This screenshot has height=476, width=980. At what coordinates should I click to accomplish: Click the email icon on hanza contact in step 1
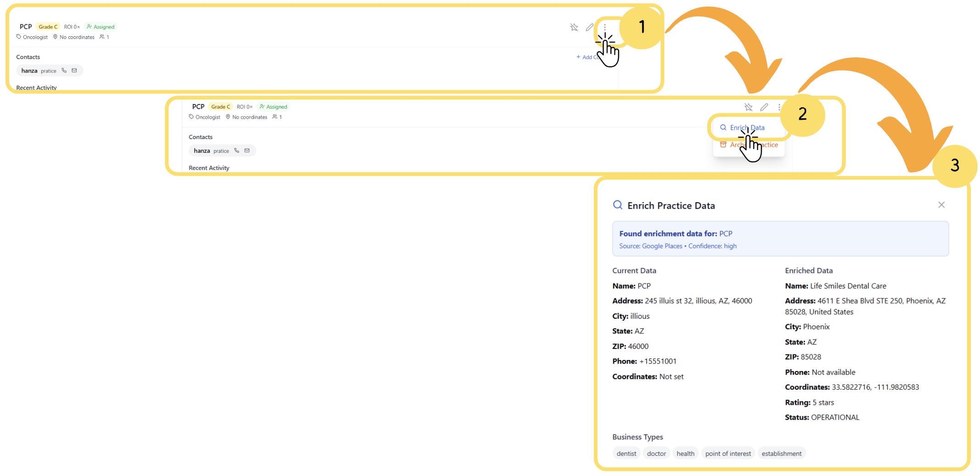point(74,71)
